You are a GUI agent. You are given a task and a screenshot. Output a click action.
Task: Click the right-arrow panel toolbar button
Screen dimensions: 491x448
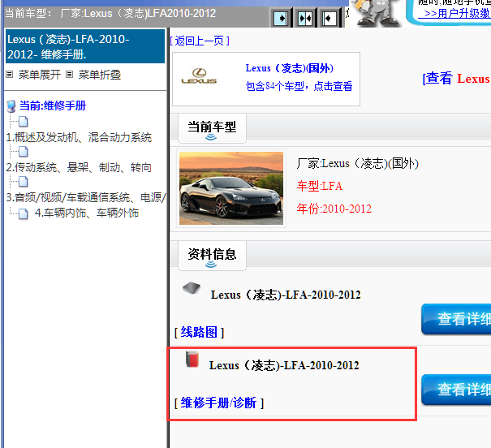point(281,19)
